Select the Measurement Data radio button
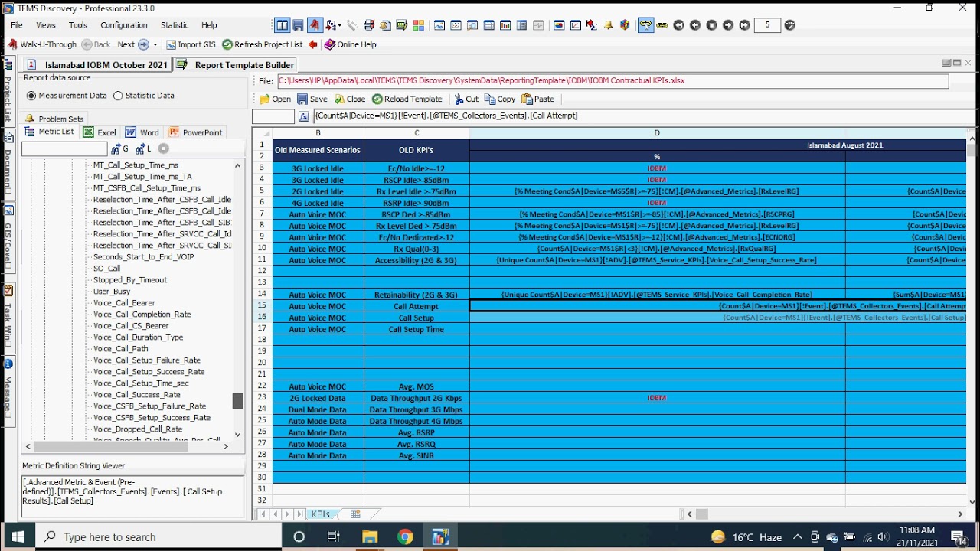Image resolution: width=980 pixels, height=551 pixels. [31, 96]
